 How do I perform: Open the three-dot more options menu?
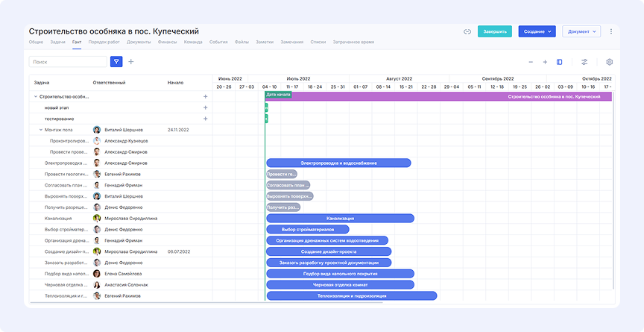611,31
